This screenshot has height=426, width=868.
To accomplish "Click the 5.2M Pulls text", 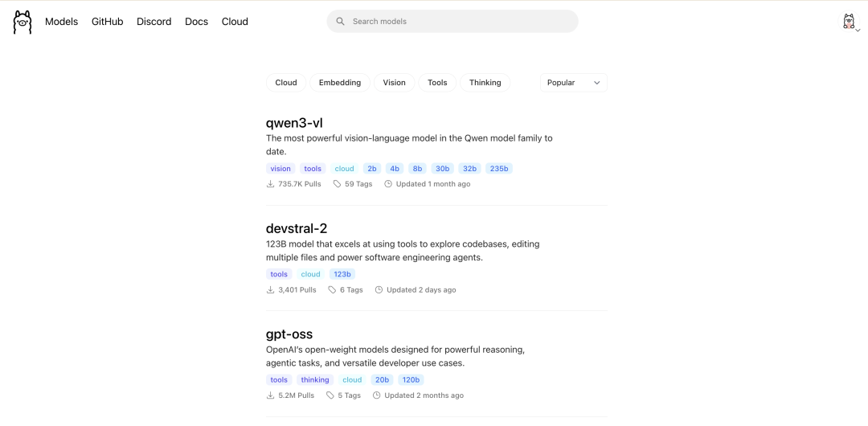I will [296, 395].
